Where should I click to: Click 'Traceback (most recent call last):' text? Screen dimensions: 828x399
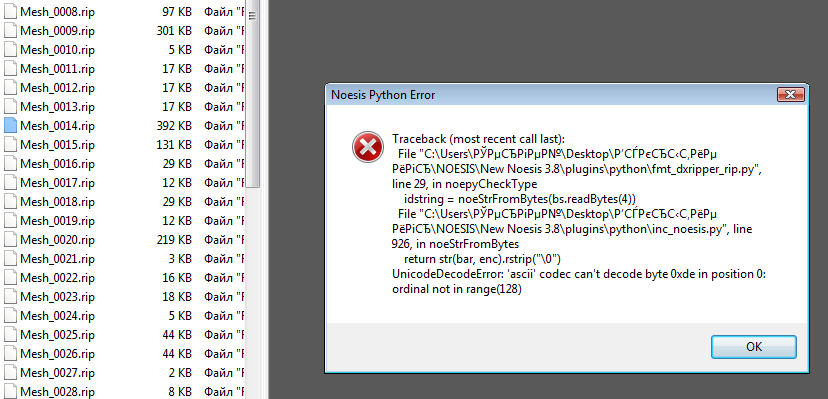click(478, 139)
